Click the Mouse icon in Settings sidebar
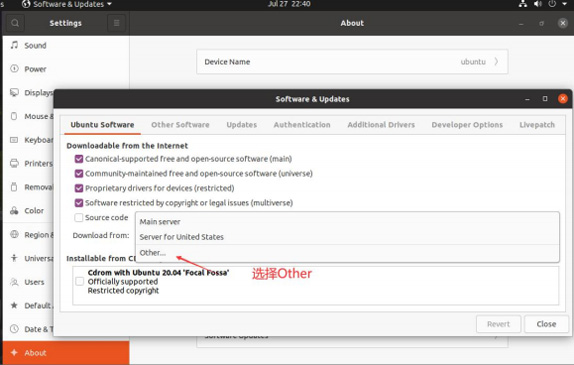Viewport: 574px width, 365px height. click(14, 116)
